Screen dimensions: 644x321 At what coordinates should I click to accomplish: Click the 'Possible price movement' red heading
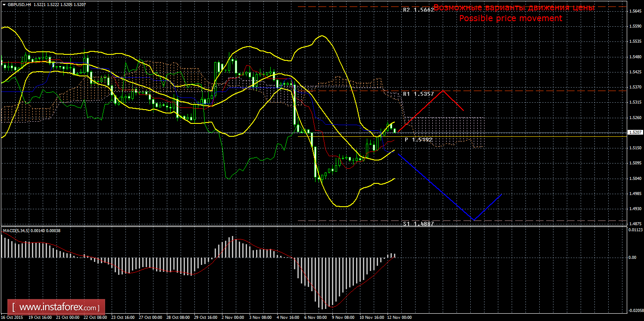(510, 18)
